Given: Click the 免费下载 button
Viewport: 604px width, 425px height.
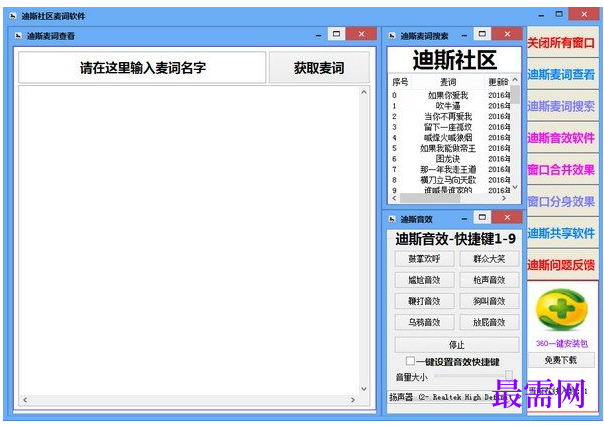Looking at the screenshot, I should (x=561, y=360).
